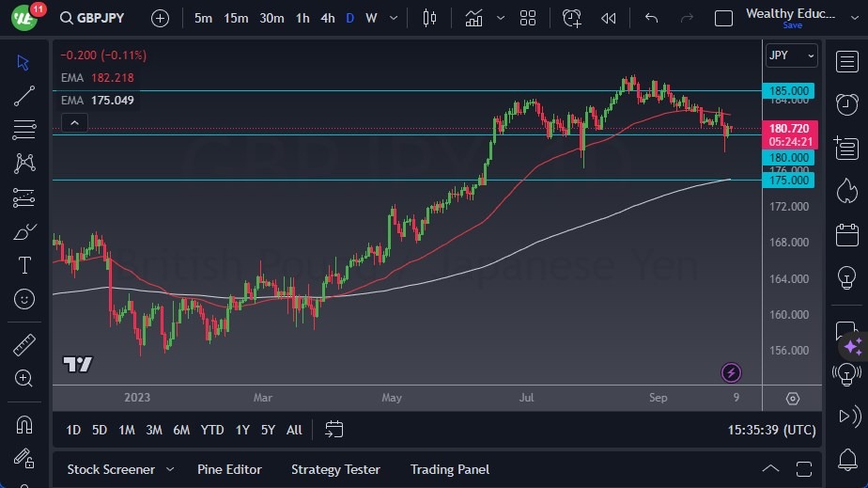Open the alerts alarm clock panel

846,103
